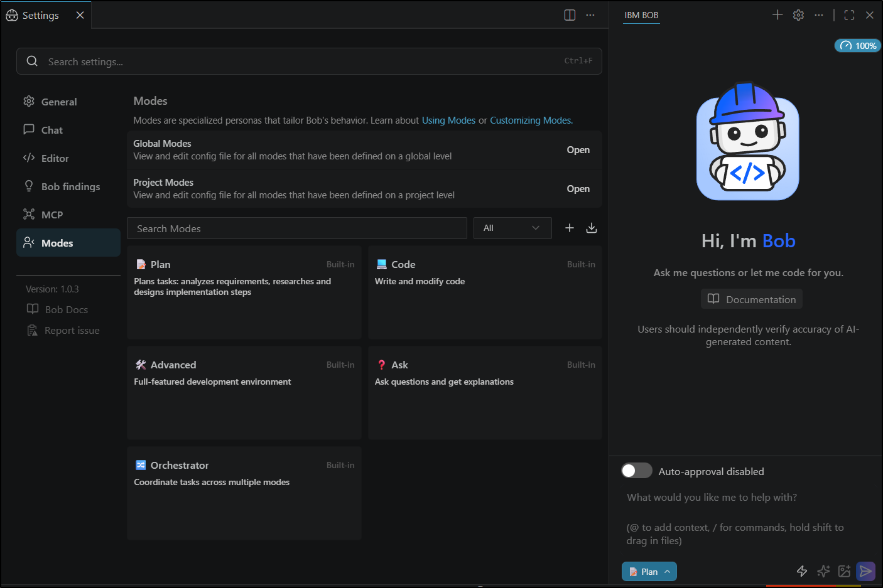883x588 pixels.
Task: Open IBM BOB panel settings gear
Action: (798, 15)
